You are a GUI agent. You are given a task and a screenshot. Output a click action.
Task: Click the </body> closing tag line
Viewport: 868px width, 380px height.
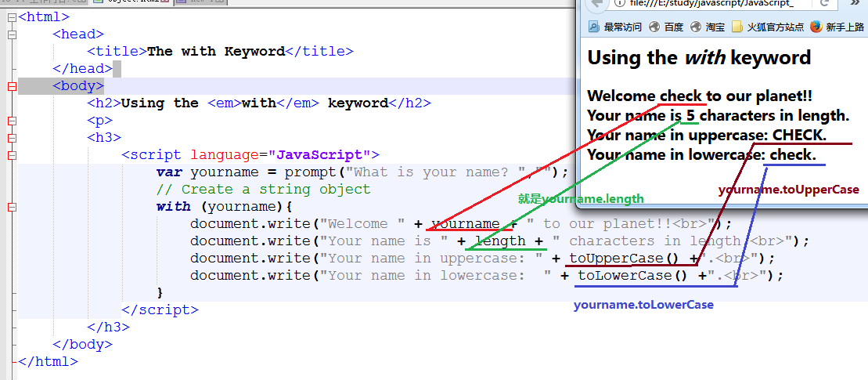tap(82, 344)
